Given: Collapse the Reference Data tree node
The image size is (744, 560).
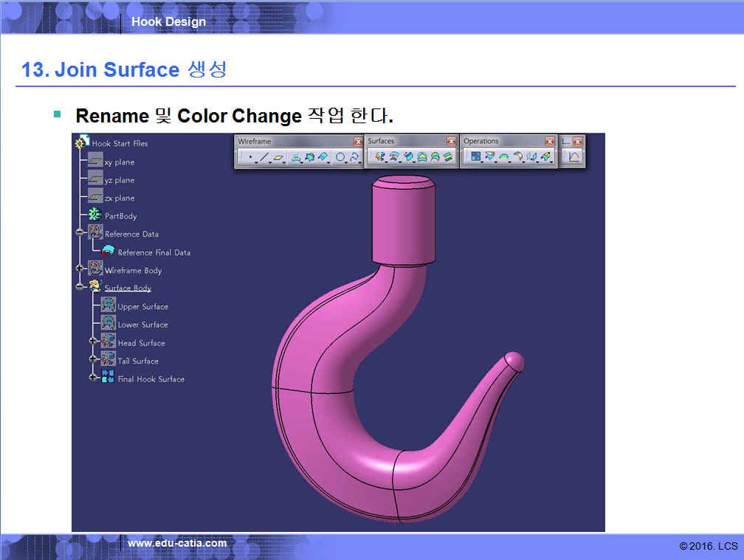Looking at the screenshot, I should (80, 233).
